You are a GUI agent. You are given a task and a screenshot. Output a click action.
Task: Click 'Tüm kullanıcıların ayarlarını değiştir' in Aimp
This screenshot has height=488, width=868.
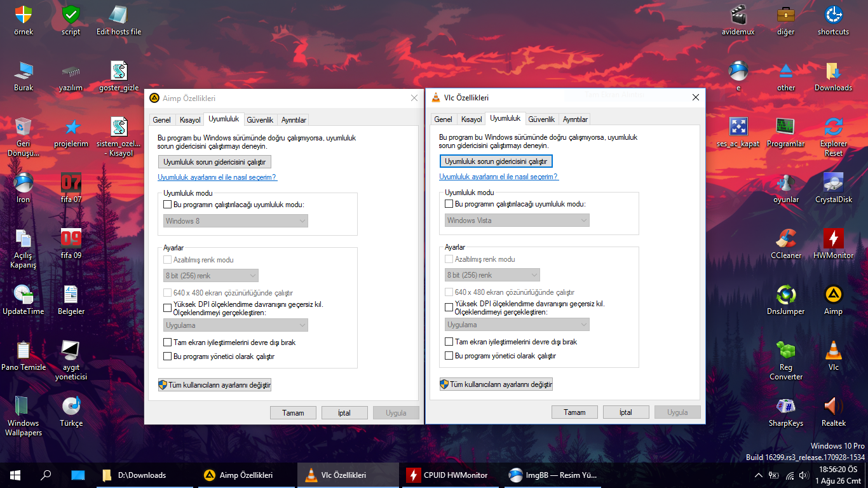[215, 385]
